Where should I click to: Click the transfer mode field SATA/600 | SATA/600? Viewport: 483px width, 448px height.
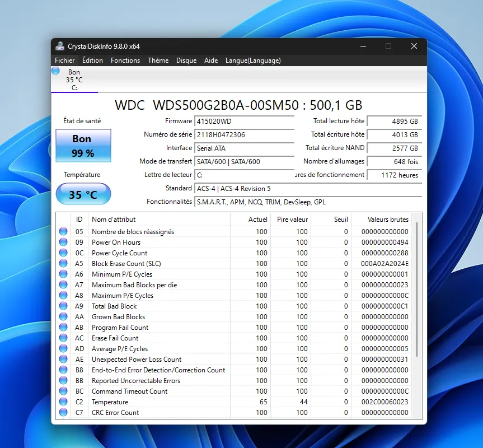244,161
